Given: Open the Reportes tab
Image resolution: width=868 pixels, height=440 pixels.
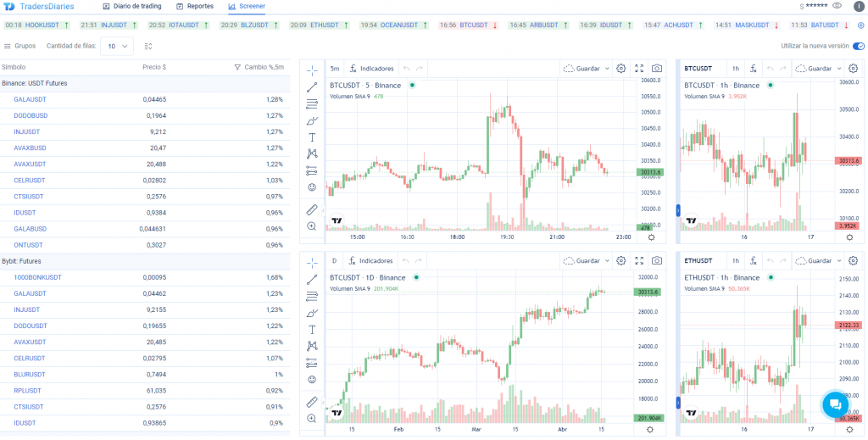Looking at the screenshot, I should pos(194,6).
